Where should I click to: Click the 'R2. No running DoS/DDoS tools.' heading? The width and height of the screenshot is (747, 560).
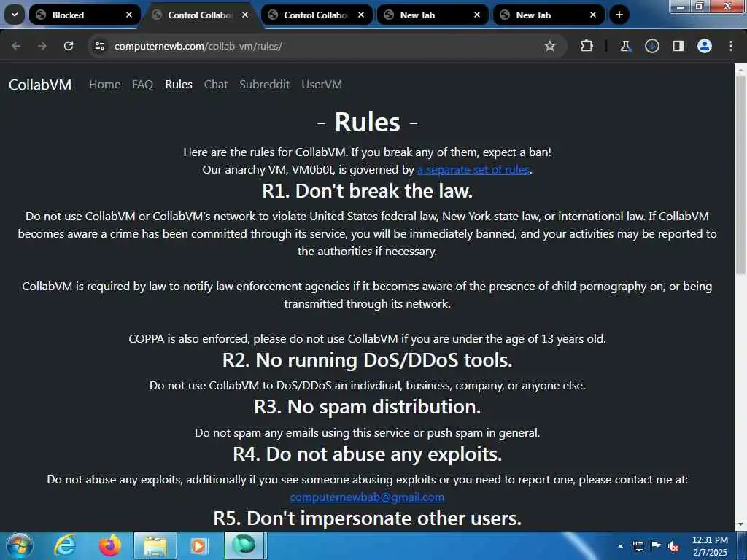pyautogui.click(x=367, y=360)
